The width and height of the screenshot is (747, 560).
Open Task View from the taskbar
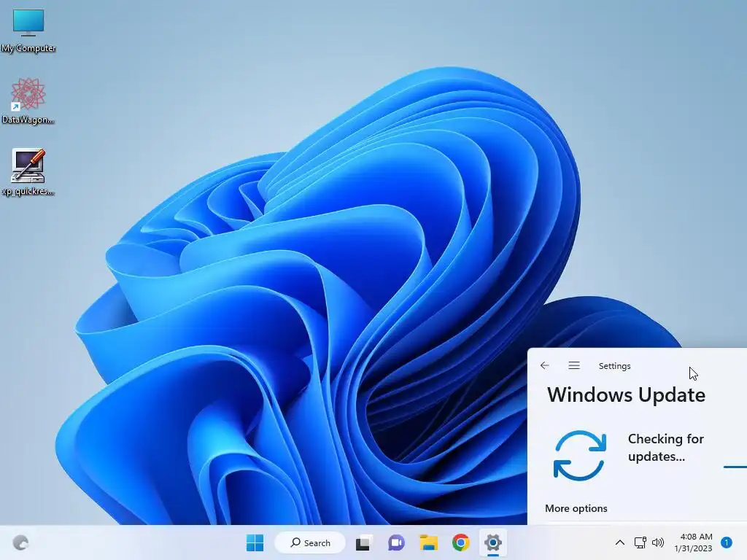(364, 542)
